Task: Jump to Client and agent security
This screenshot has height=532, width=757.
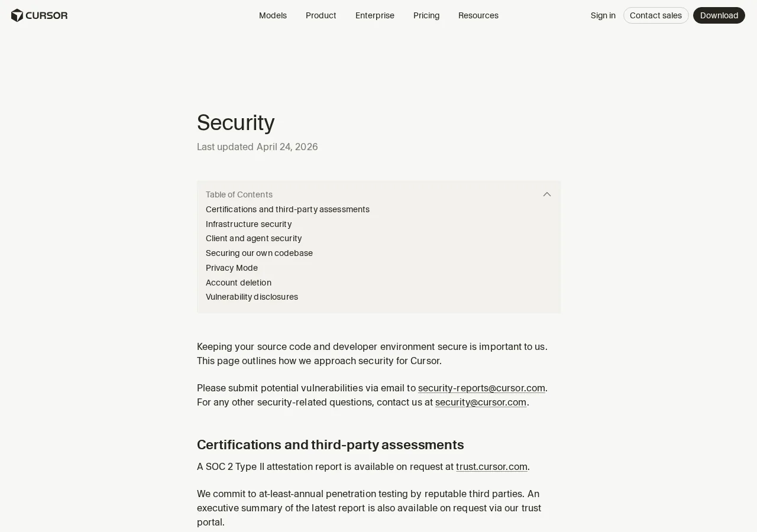Action: (254, 238)
